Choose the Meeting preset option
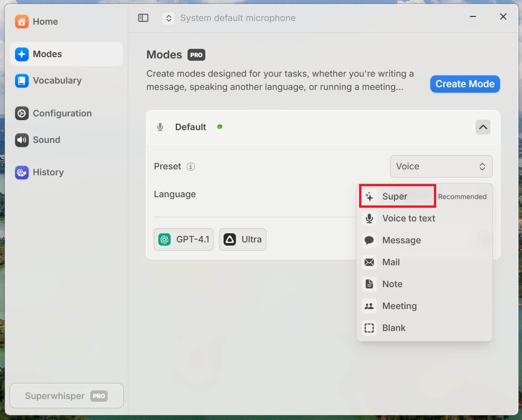Image resolution: width=522 pixels, height=420 pixels. coord(399,306)
